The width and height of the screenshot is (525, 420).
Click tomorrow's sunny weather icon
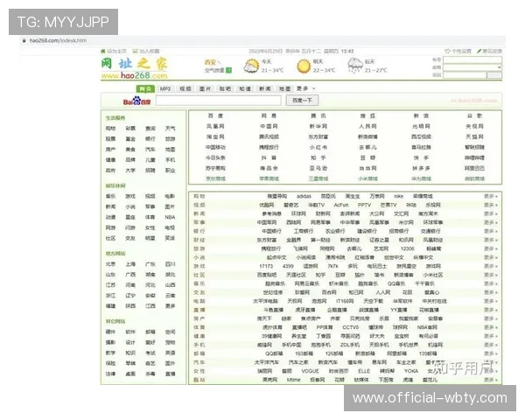click(304, 66)
